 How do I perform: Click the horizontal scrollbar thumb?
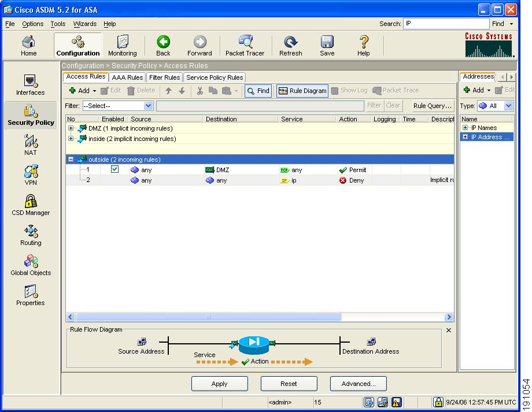click(208, 317)
